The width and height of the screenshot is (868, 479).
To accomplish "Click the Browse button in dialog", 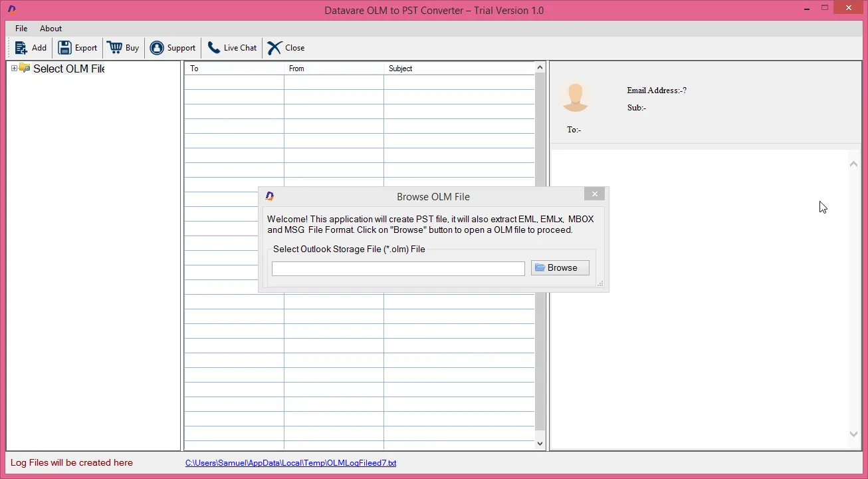I will click(560, 267).
